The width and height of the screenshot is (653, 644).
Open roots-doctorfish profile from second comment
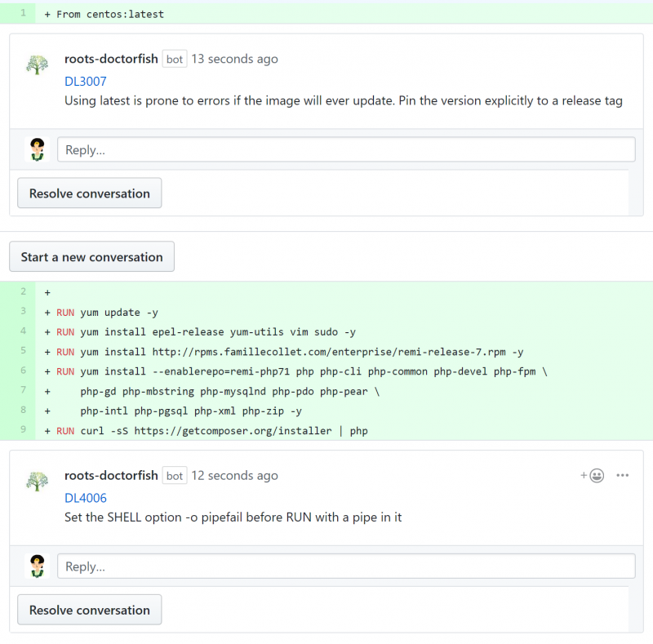(x=111, y=475)
